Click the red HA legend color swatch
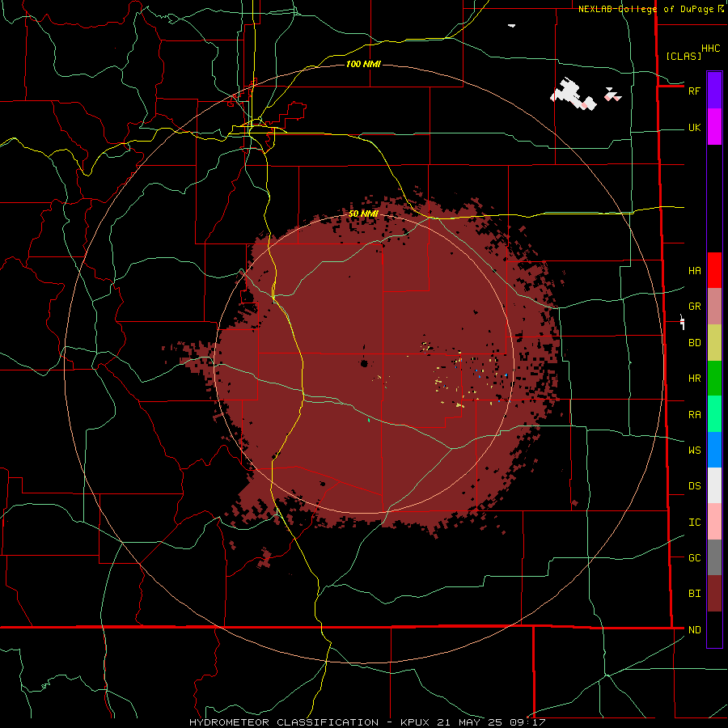 pos(714,270)
